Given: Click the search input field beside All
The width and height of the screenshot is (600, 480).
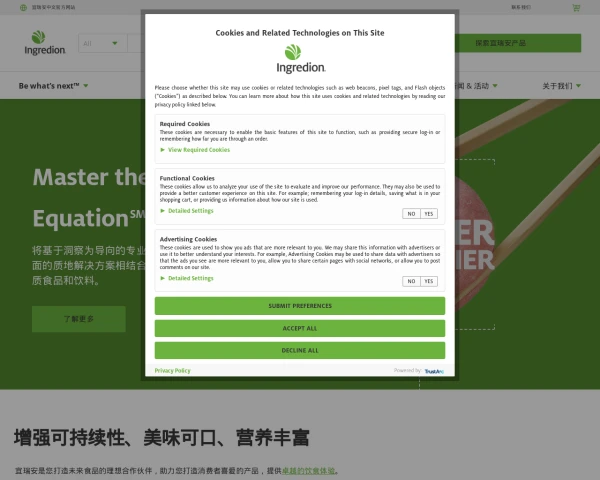Looking at the screenshot, I should tap(136, 43).
